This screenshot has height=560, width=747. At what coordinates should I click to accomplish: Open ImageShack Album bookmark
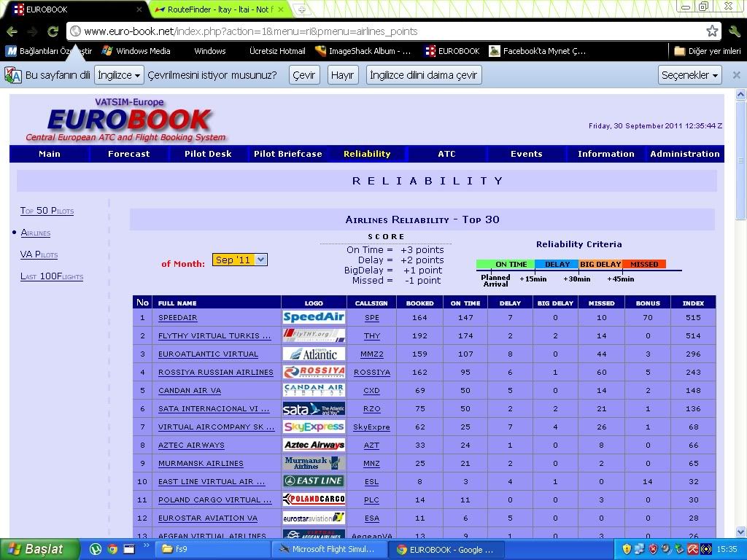[x=363, y=51]
